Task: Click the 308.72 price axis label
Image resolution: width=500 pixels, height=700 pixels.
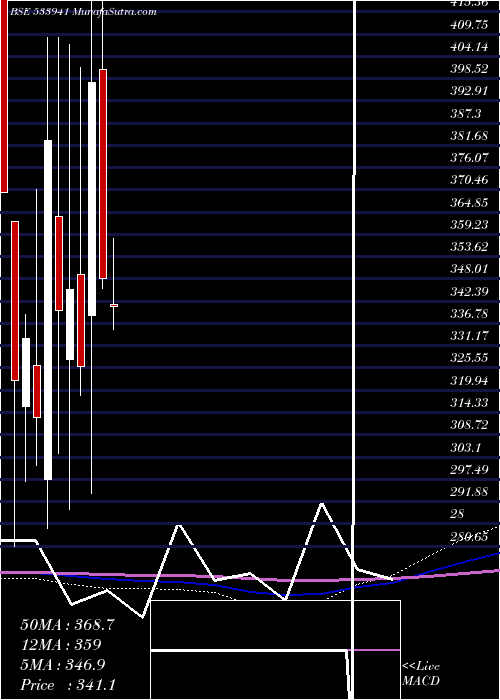Action: click(469, 425)
